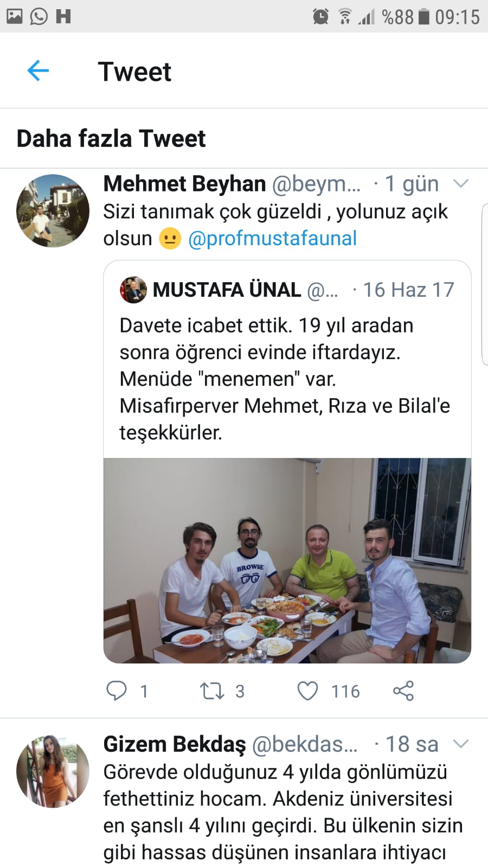
Task: Open quoted tweet text by MUSTAFA ÜNAL
Action: click(285, 379)
